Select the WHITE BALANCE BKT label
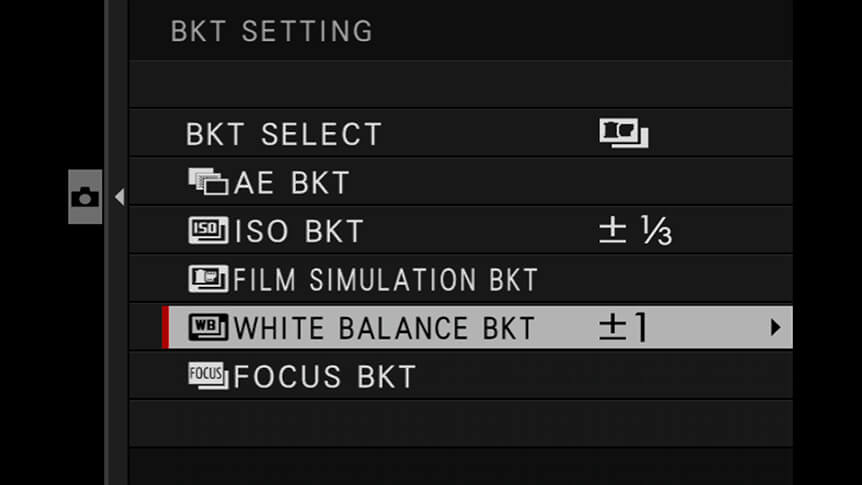 384,328
